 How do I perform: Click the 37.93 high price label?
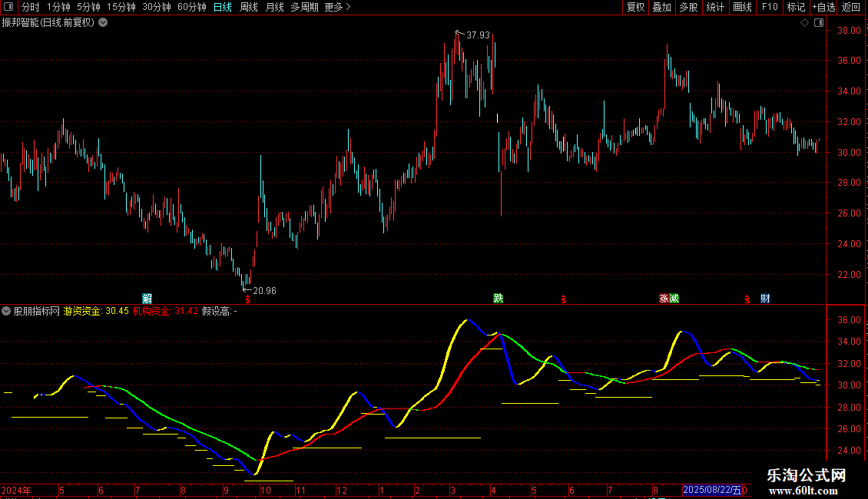click(x=478, y=35)
